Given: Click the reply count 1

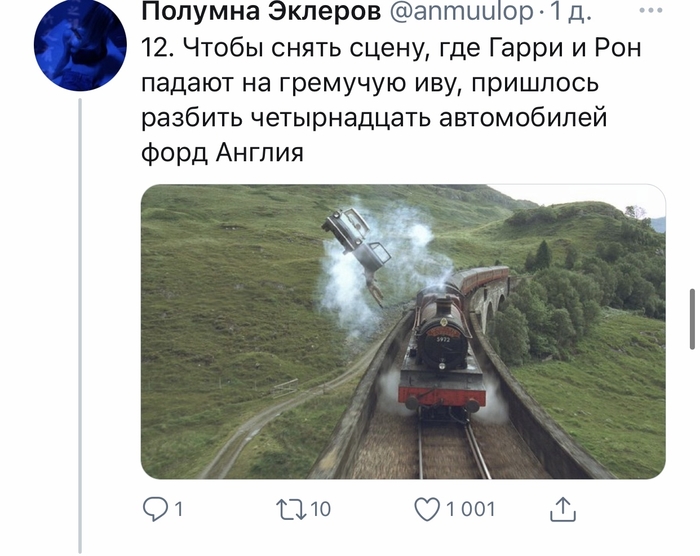Looking at the screenshot, I should click(x=179, y=510).
